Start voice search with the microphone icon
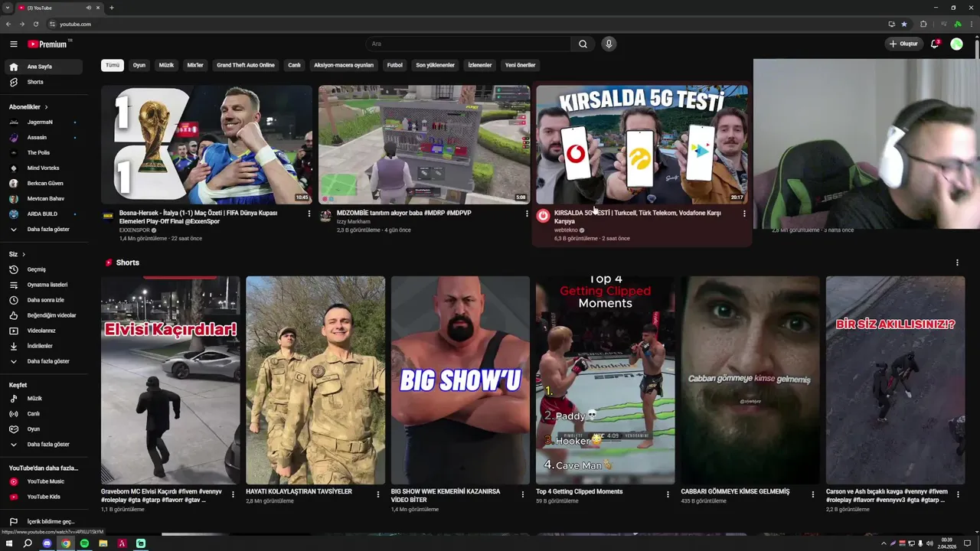This screenshot has height=551, width=980. (x=609, y=44)
